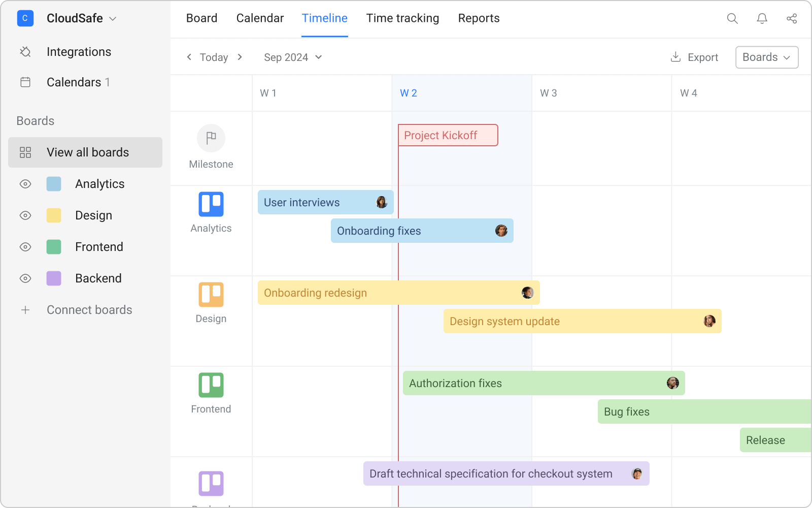Screen dimensions: 812x508
Task: Open the search icon in top bar
Action: [732, 18]
